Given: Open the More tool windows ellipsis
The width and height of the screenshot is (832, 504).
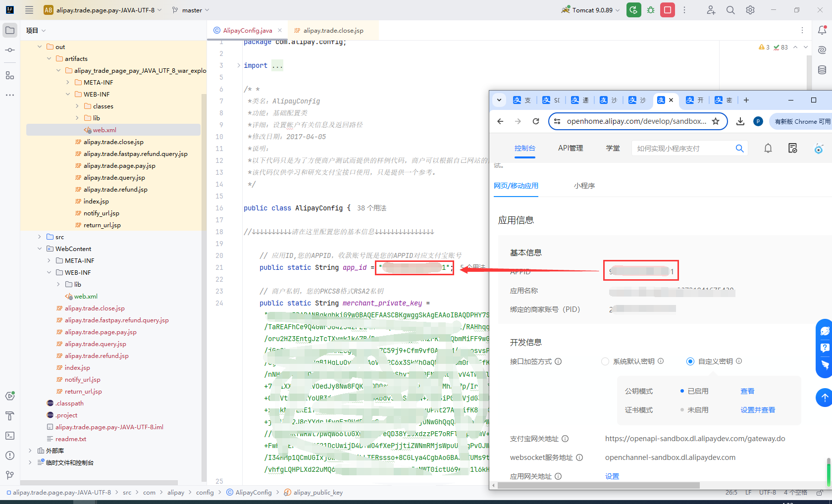Looking at the screenshot, I should 10,95.
